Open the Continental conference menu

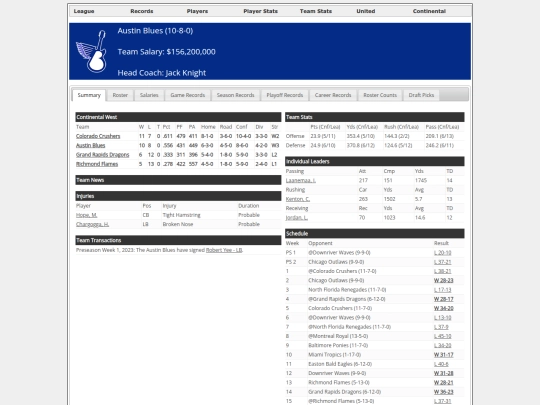pos(429,11)
